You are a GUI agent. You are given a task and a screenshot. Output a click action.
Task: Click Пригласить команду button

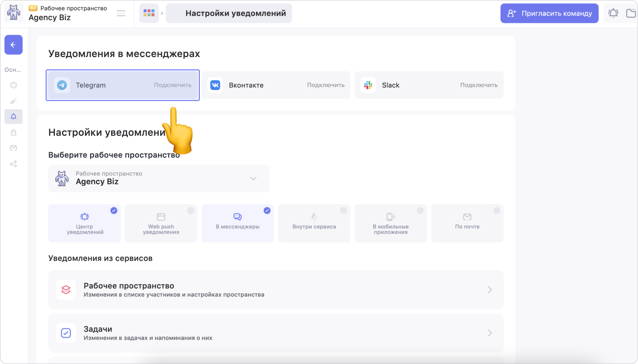pos(549,13)
